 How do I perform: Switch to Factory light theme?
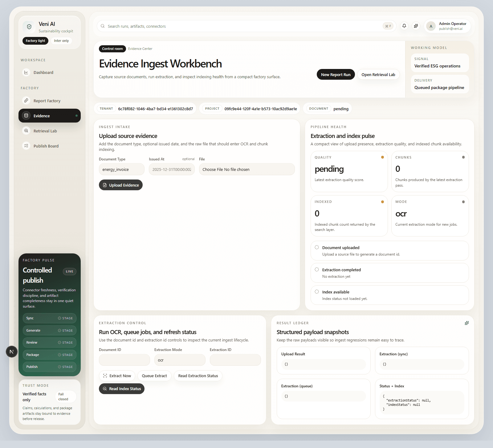(35, 41)
